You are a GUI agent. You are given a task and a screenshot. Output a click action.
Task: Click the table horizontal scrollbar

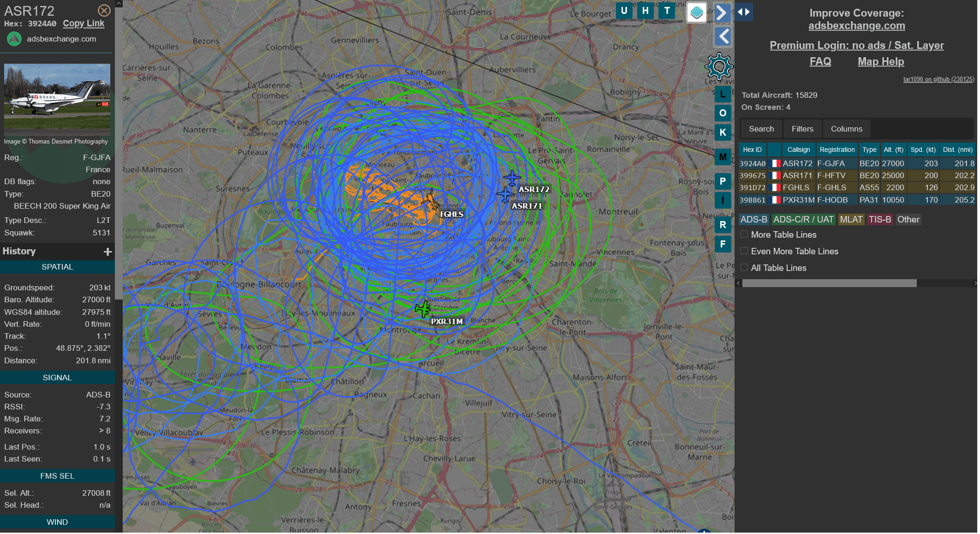click(x=829, y=283)
